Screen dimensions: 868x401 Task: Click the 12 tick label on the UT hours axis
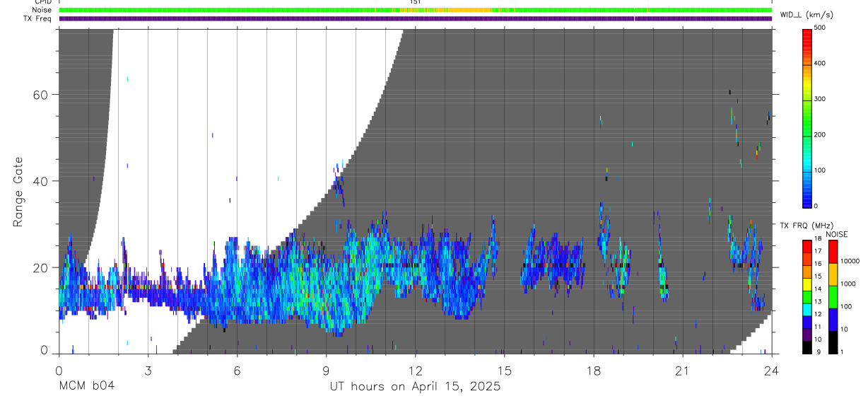[x=416, y=370]
